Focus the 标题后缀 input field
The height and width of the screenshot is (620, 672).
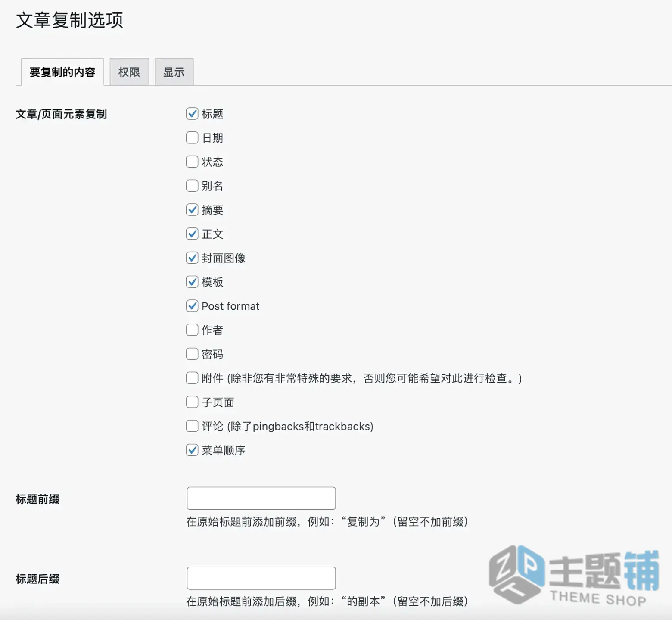[x=261, y=578]
